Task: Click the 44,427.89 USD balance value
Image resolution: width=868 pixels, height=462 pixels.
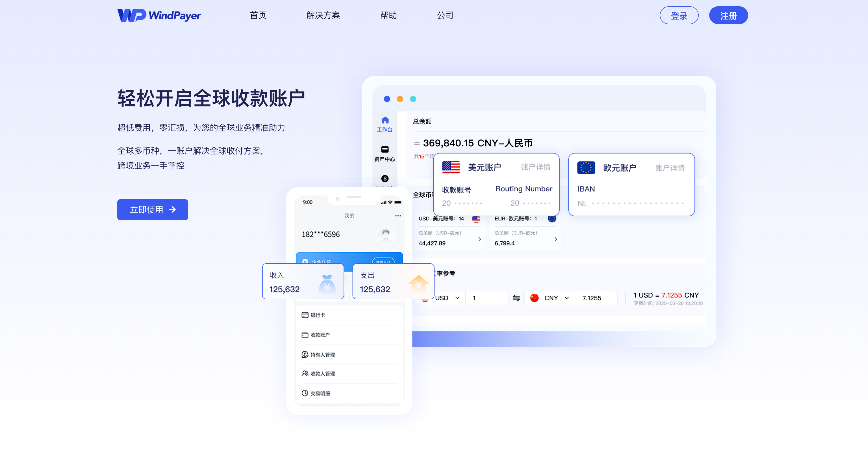Action: point(432,243)
